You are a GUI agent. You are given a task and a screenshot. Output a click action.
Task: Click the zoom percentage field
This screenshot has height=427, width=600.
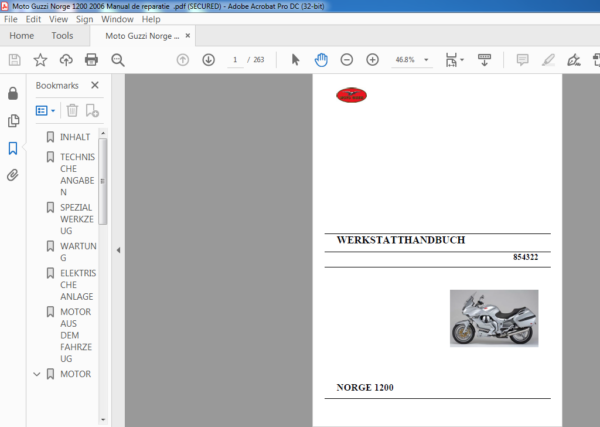point(405,60)
